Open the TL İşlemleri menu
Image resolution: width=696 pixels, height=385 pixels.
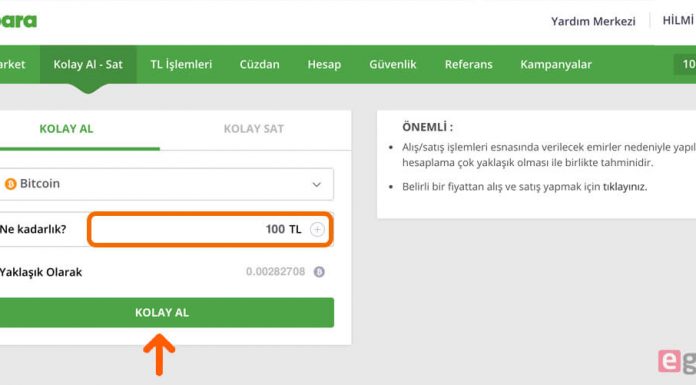click(181, 64)
